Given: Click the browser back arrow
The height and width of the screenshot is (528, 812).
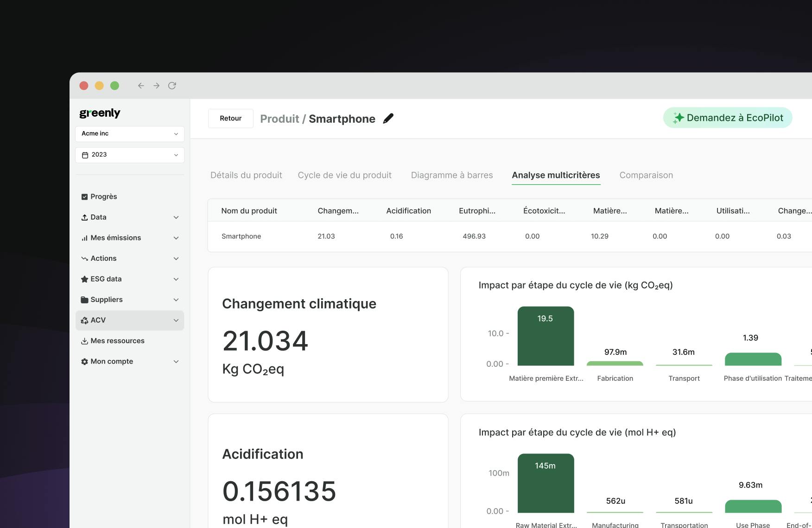Looking at the screenshot, I should pos(141,86).
